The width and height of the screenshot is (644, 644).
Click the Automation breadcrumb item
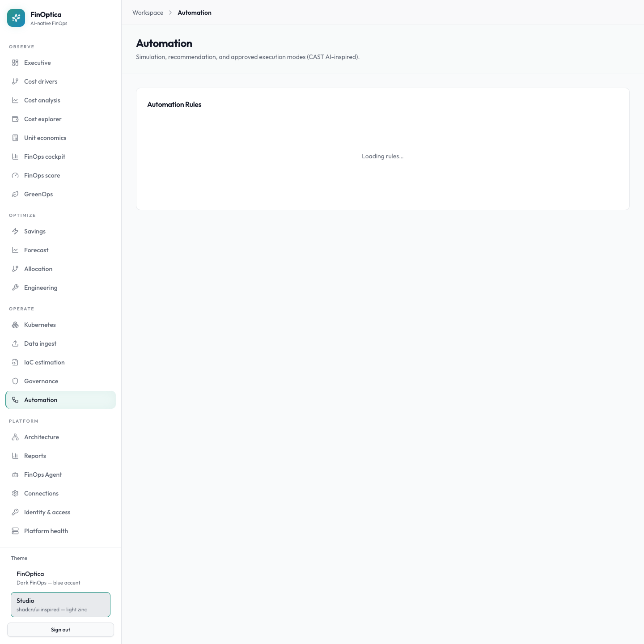pyautogui.click(x=195, y=13)
